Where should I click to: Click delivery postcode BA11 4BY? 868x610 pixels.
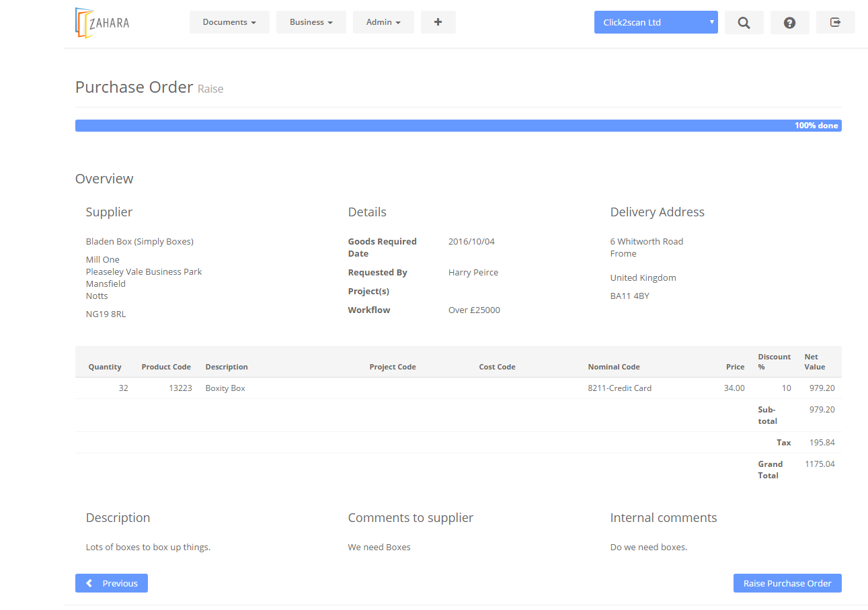(x=630, y=296)
